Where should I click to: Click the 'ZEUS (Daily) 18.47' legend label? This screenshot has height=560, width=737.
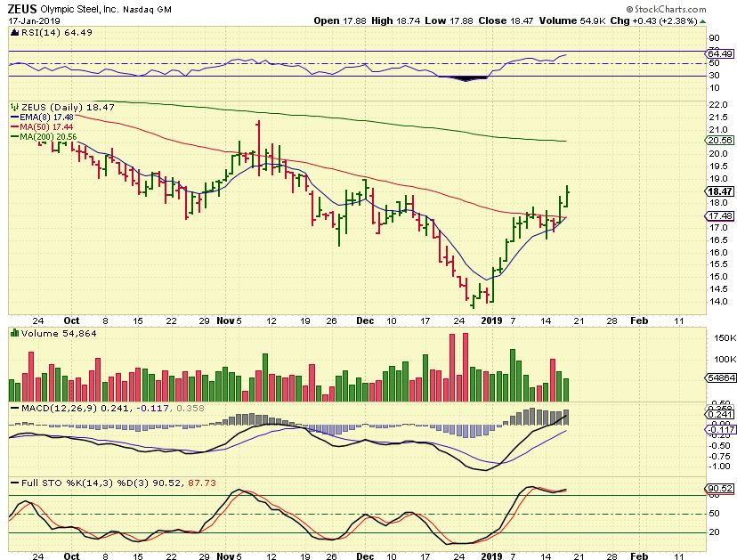click(68, 107)
